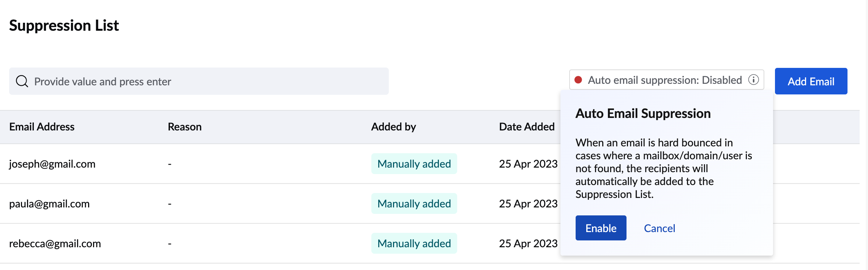Click the info icon beside suppression status
The width and height of the screenshot is (868, 270).
753,80
